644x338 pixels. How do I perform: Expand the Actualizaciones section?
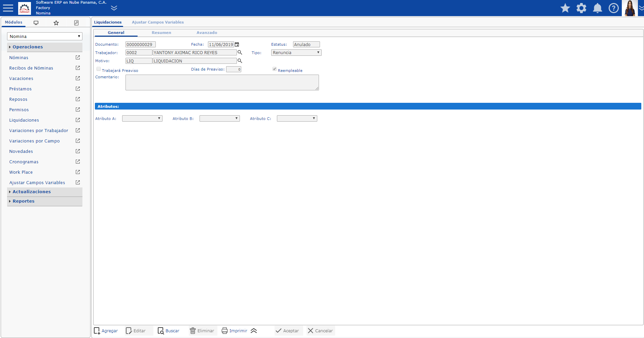coord(32,192)
